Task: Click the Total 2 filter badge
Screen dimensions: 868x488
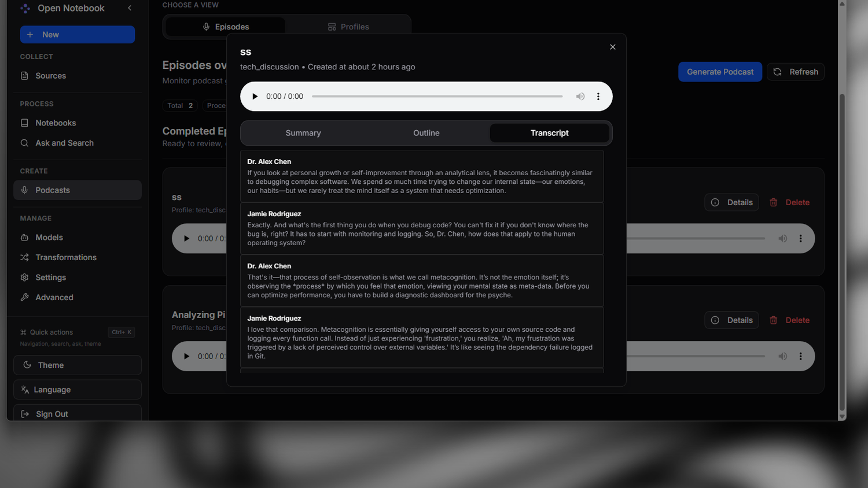Action: (x=180, y=105)
